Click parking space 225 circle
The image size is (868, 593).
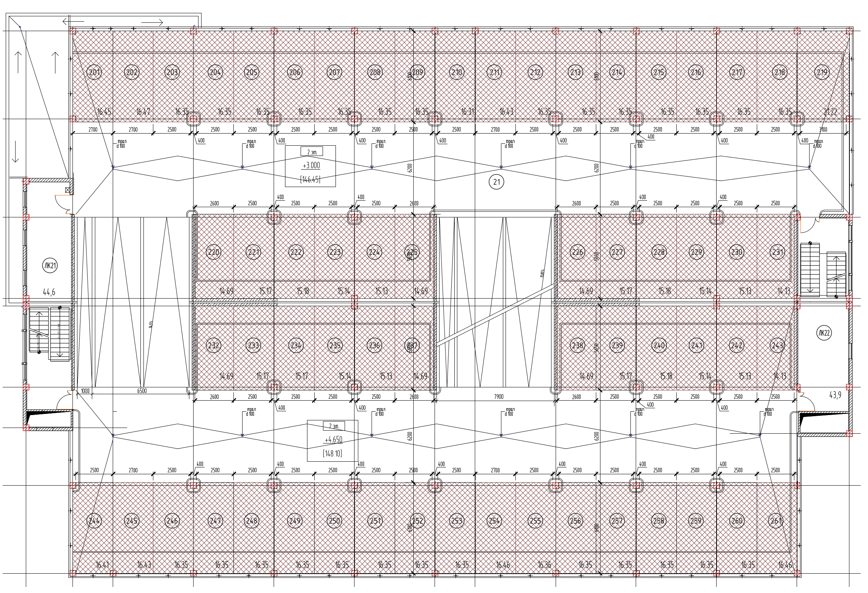pyautogui.click(x=412, y=252)
